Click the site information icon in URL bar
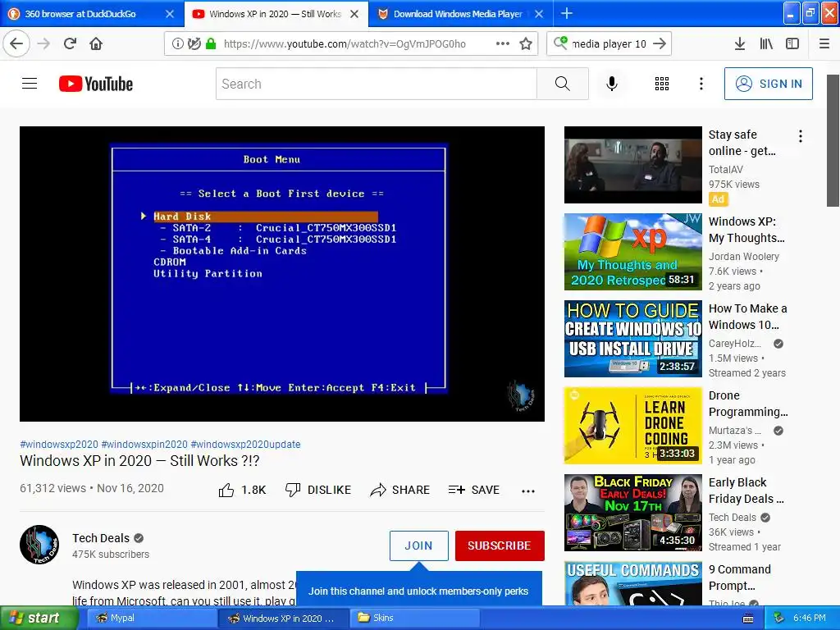The height and width of the screenshot is (630, 840). point(177,43)
